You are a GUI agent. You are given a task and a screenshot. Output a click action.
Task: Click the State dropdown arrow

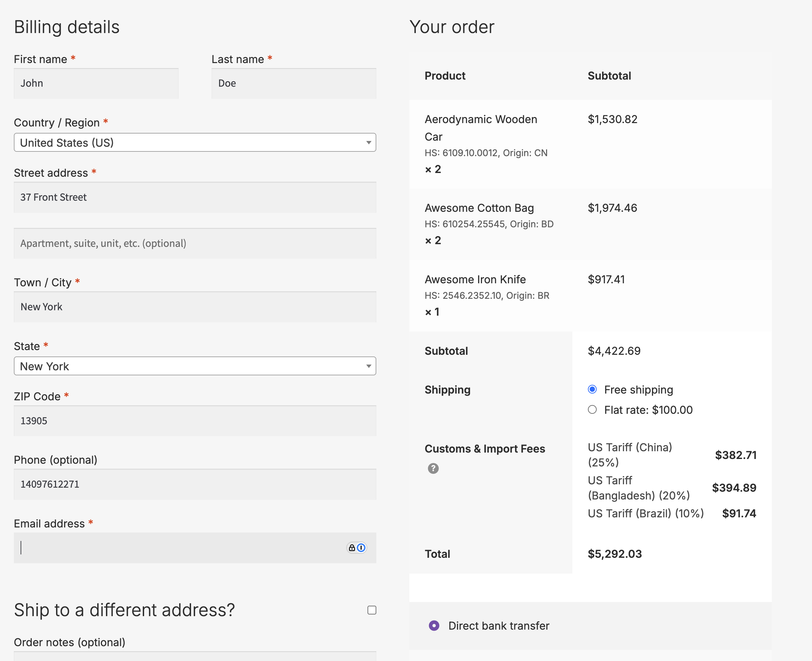tap(369, 366)
